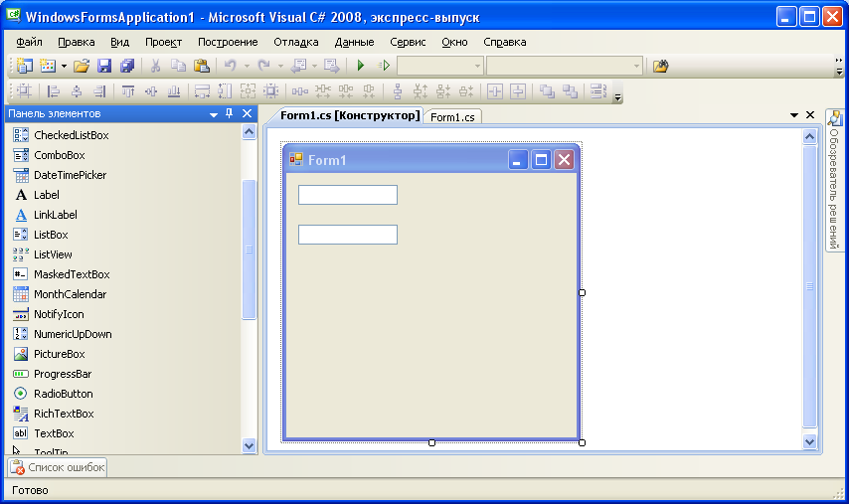
Task: Open the active documents list dropdown arrow
Action: pyautogui.click(x=794, y=114)
